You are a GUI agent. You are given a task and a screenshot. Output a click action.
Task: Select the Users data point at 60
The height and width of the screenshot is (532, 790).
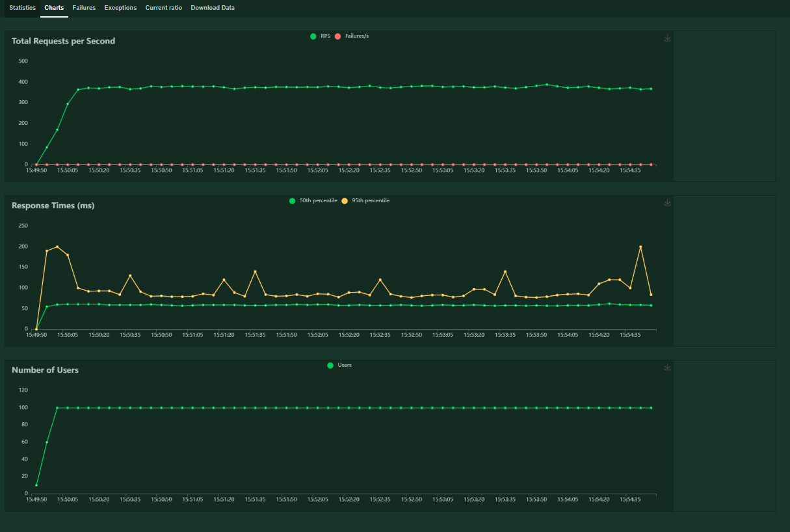coord(47,442)
